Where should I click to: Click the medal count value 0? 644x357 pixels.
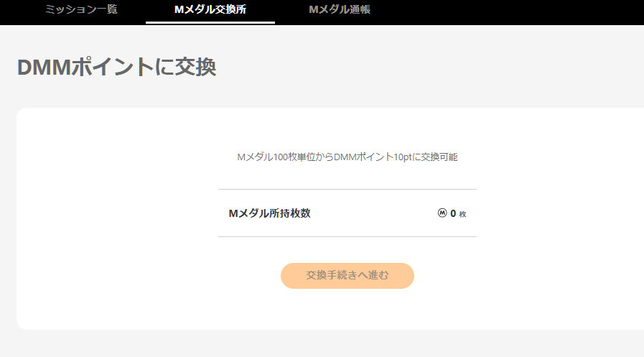[x=453, y=213]
